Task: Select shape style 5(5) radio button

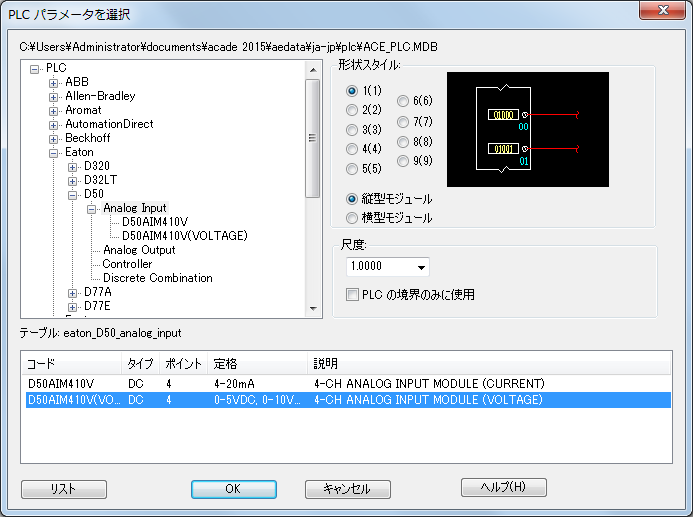Action: click(352, 169)
